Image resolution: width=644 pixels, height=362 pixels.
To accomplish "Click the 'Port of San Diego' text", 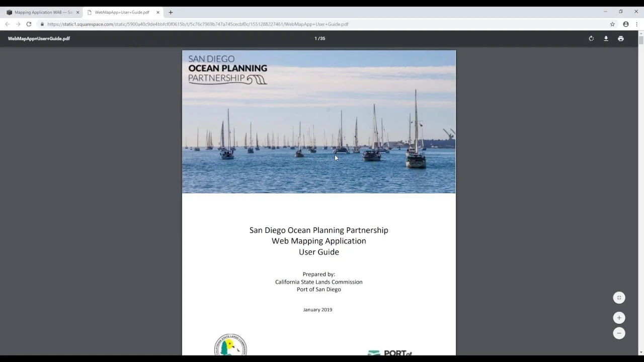I will point(319,290).
